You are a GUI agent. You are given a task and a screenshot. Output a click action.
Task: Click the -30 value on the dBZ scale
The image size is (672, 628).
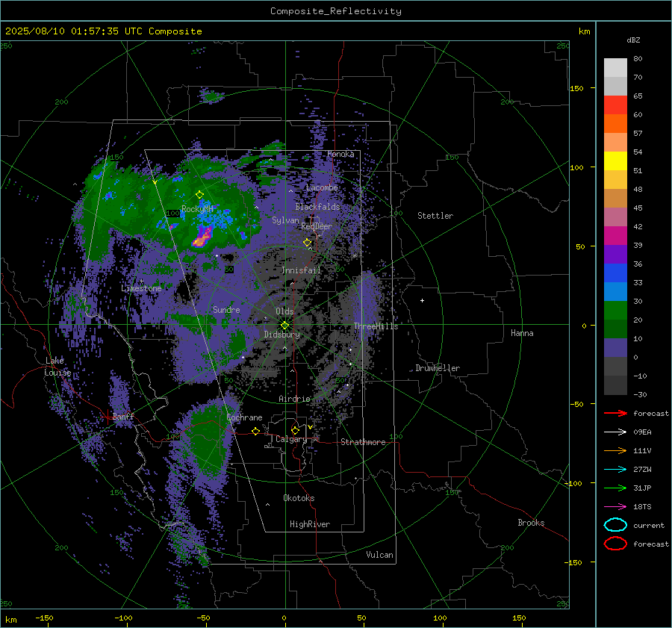point(640,394)
